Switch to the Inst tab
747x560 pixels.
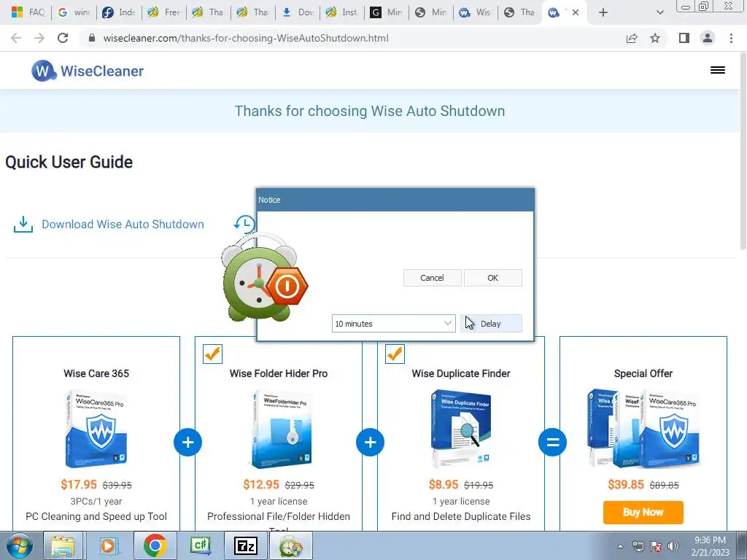click(343, 12)
